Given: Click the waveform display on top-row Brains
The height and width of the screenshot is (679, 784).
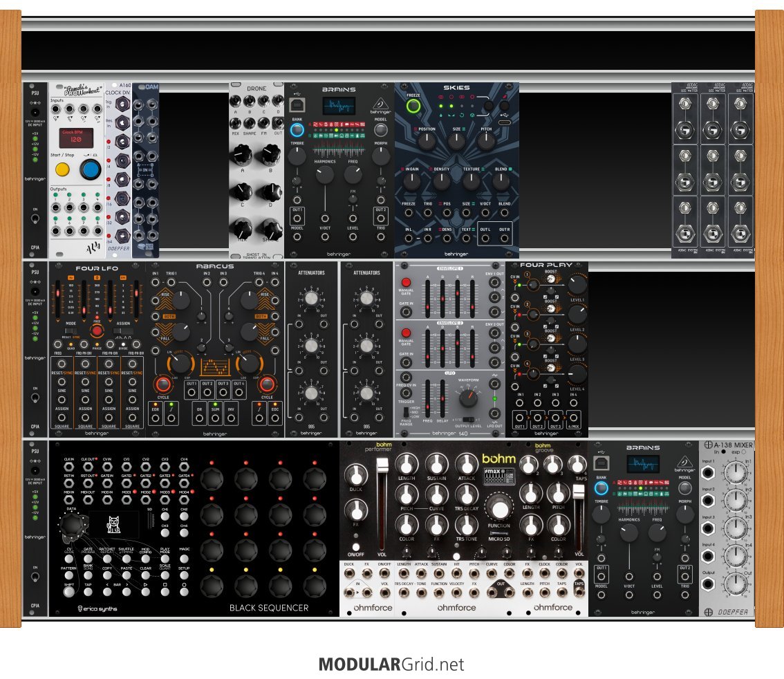Looking at the screenshot, I should click(x=339, y=107).
